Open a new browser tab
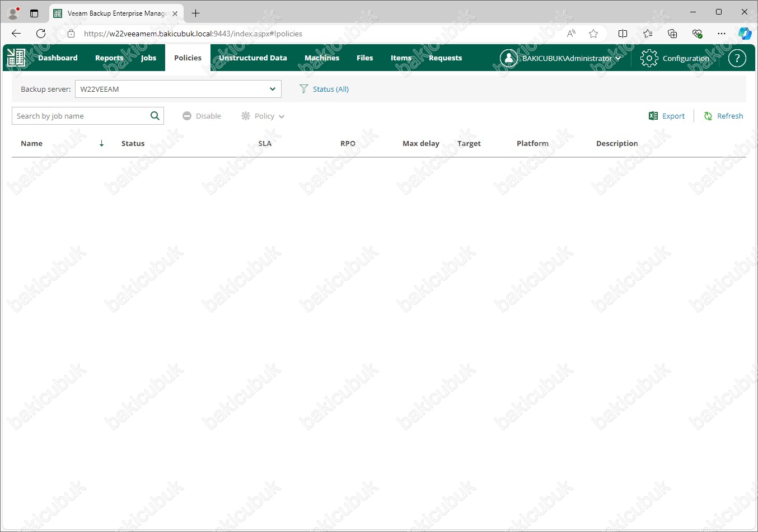Screen dimensions: 758x532 (x=195, y=13)
